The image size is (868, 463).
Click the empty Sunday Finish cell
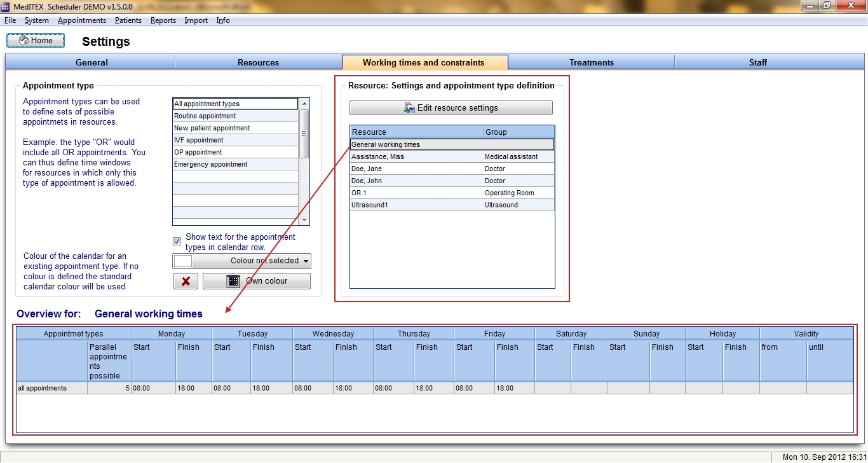(x=667, y=388)
